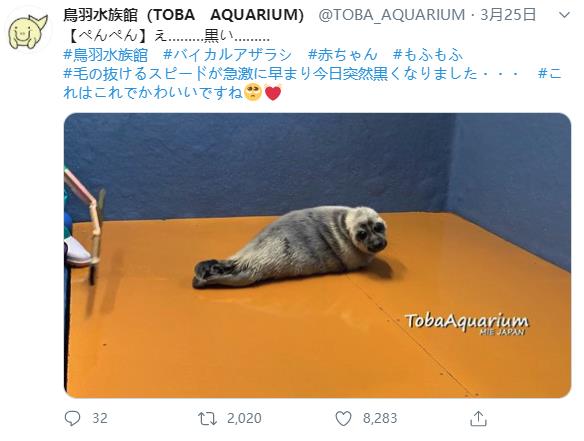The image size is (584, 441).
Task: Like the tweet with the heart icon
Action: (343, 419)
